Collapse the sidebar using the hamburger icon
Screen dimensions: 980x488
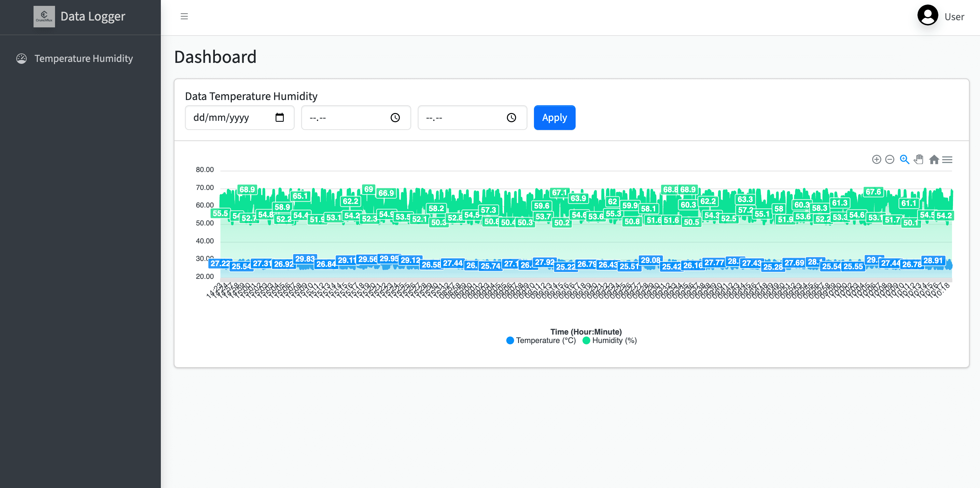pyautogui.click(x=185, y=16)
